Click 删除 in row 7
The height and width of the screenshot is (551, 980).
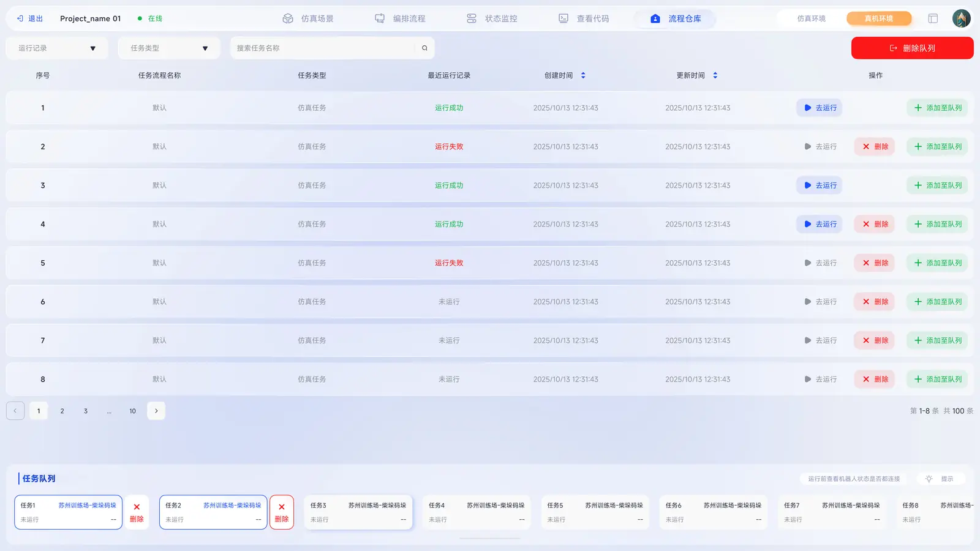point(875,340)
